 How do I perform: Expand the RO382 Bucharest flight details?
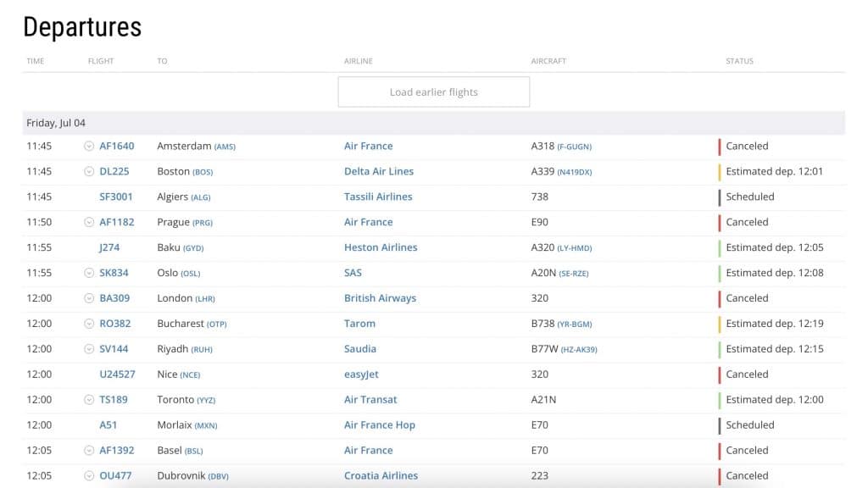tap(89, 324)
